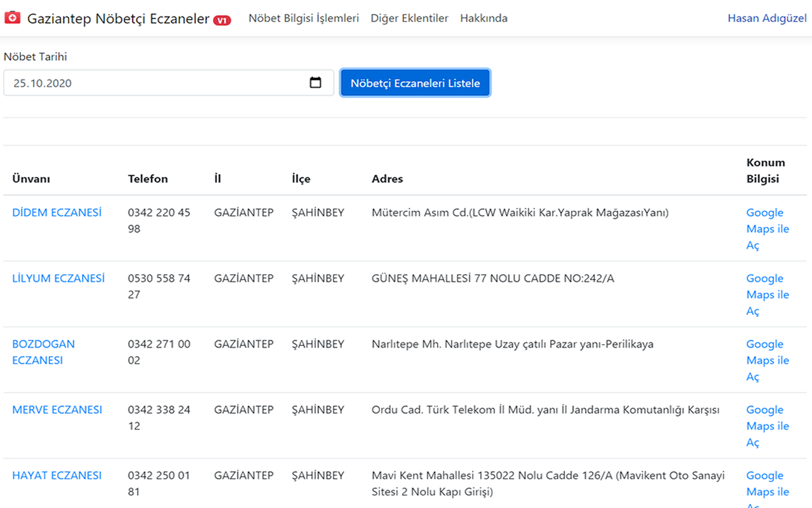
Task: Click the Konum Bilgisi column header
Action: 766,171
